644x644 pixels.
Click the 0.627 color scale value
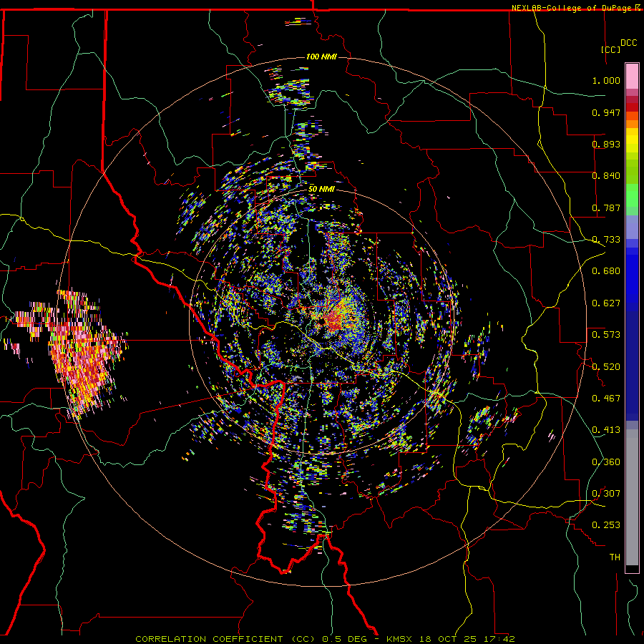pyautogui.click(x=606, y=303)
